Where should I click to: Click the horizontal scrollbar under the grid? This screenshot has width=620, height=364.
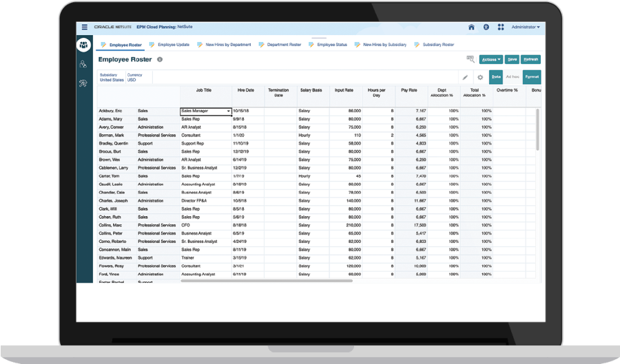click(267, 281)
